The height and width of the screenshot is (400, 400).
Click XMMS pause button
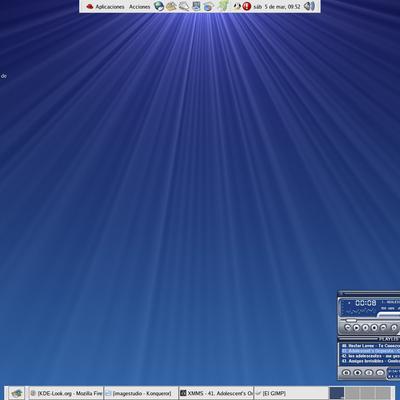pos(365,328)
